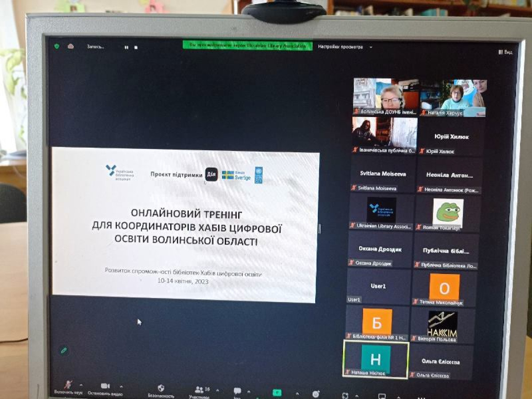
Task: Click the green pencil annotate icon
Action: click(64, 350)
